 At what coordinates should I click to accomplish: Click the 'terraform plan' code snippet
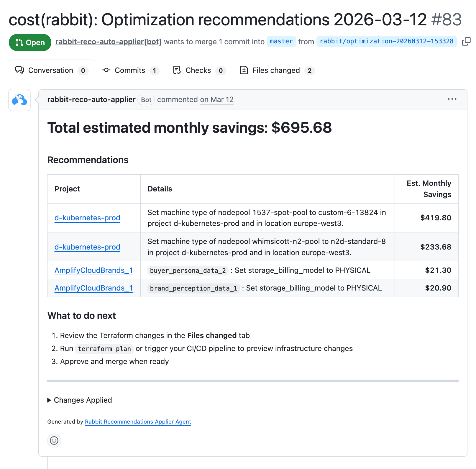[x=104, y=349]
